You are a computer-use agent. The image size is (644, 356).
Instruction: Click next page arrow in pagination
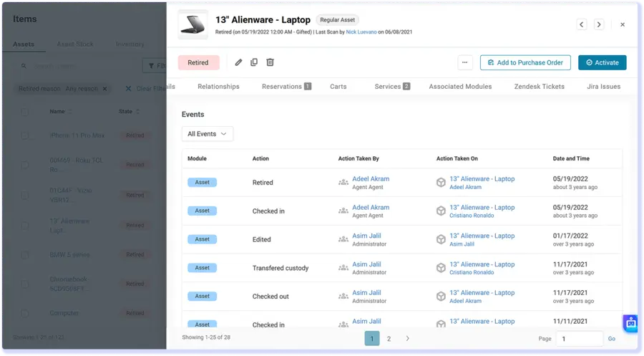point(407,339)
